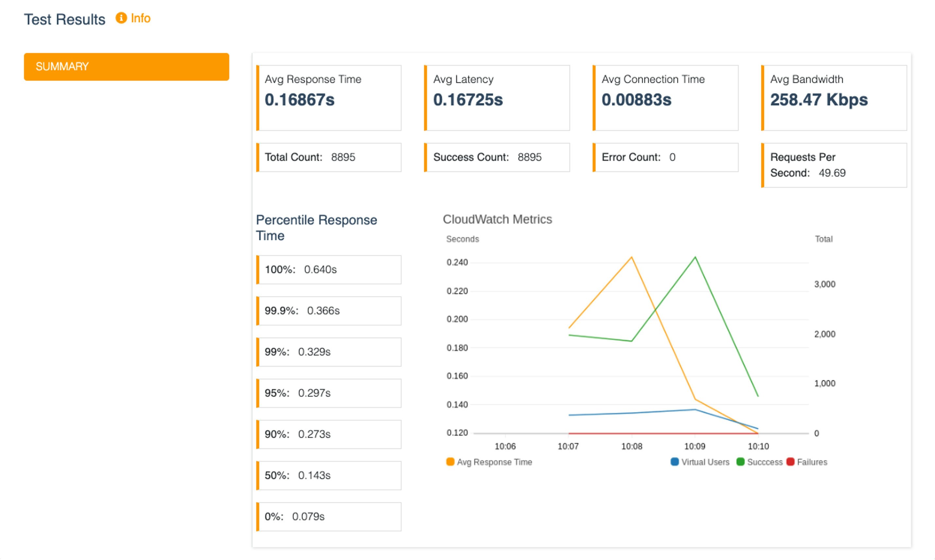Toggle the Failures legend red marker
Screen dimensions: 935x560
pos(790,462)
